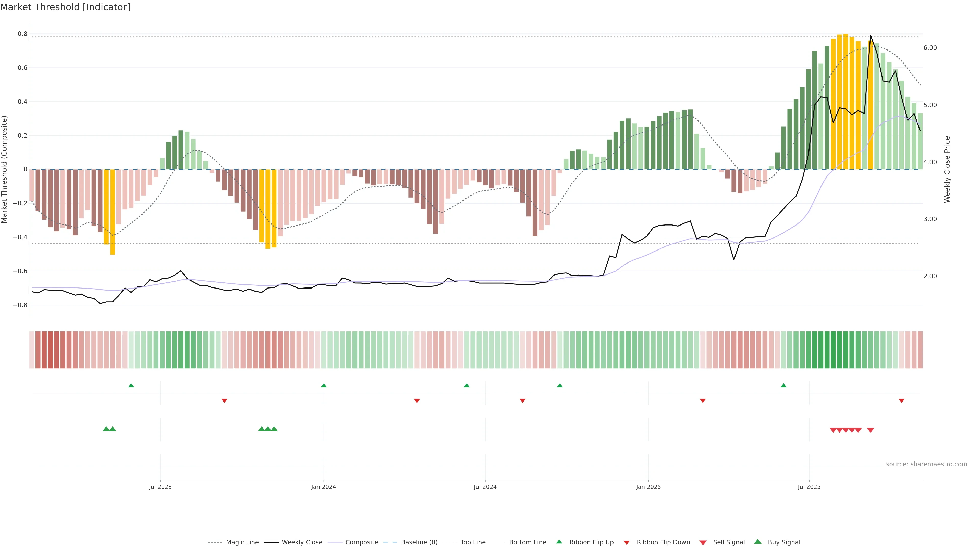Click Buy Signal legend green triangle
The width and height of the screenshot is (980, 551).
[758, 542]
